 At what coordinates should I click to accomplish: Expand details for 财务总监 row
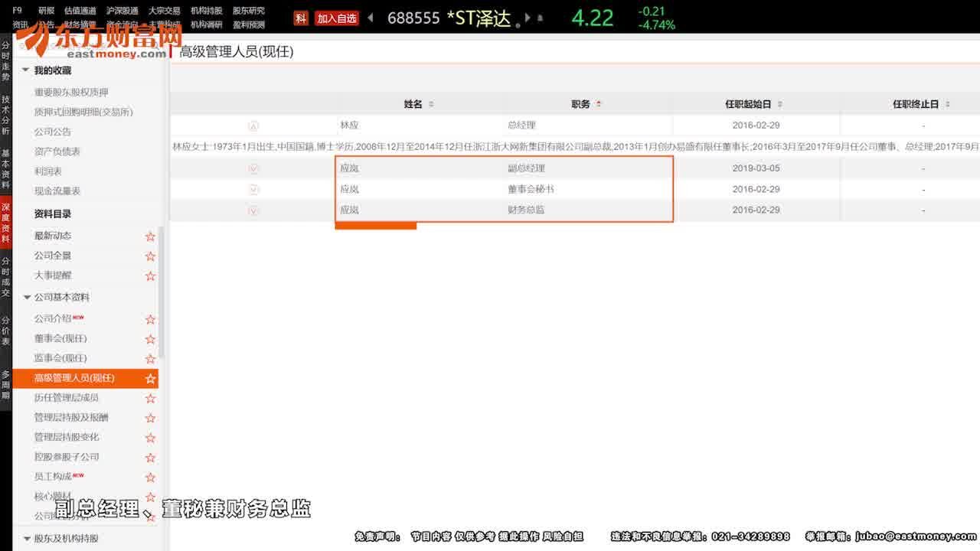[254, 210]
